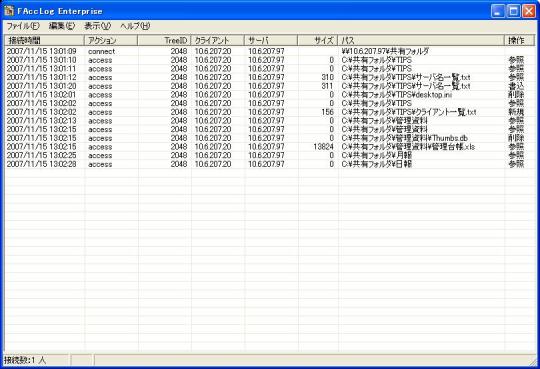Click the size value 156
540x369 pixels.
tap(328, 112)
